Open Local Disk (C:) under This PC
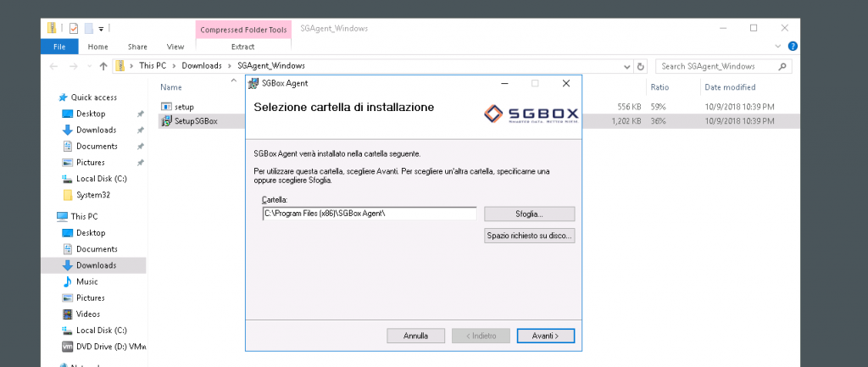Viewport: 868px width, 367px height. pos(102,330)
